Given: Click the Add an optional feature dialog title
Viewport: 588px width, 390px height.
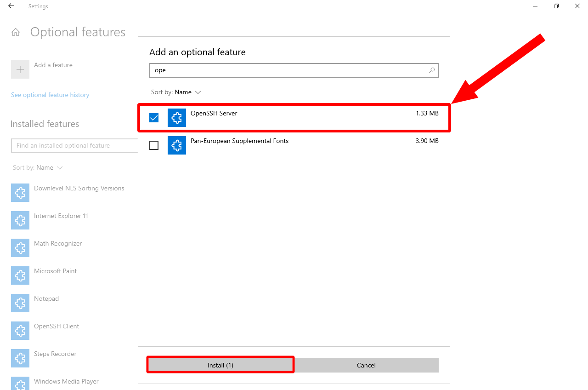Looking at the screenshot, I should coord(198,52).
